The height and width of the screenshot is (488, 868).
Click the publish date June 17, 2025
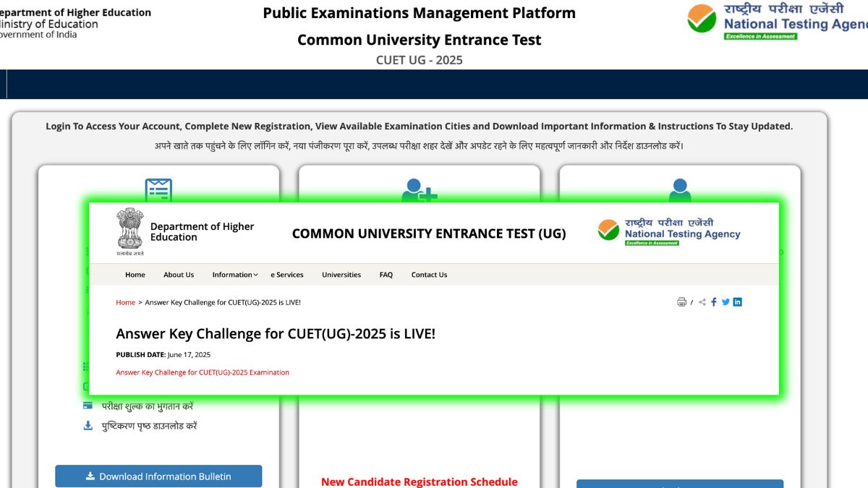[x=189, y=354]
